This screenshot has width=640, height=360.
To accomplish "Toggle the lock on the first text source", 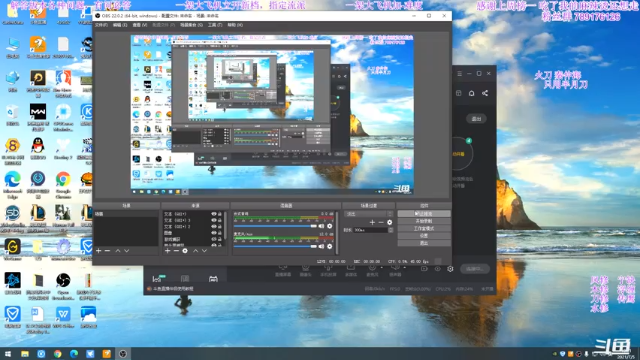I will tap(220, 214).
